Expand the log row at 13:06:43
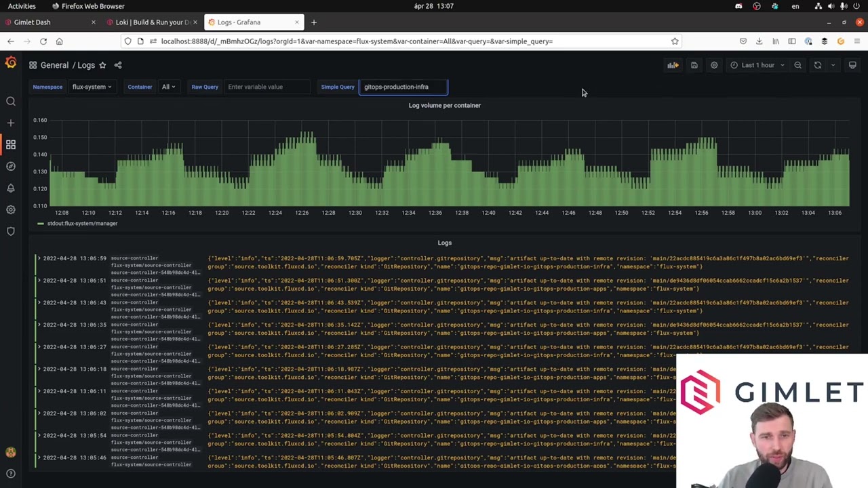868x488 pixels. pyautogui.click(x=39, y=302)
